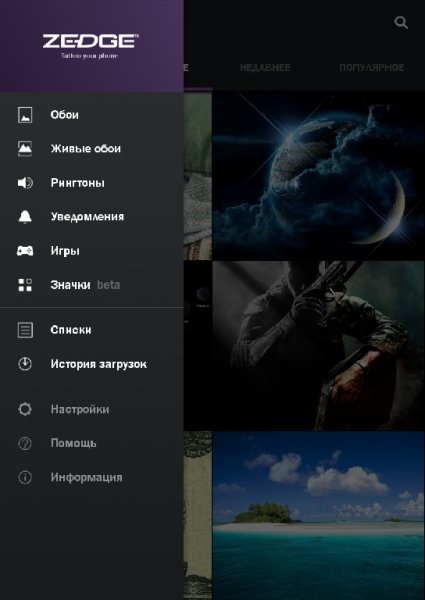Go to Рингтоны
This screenshot has height=600, width=425.
click(92, 183)
